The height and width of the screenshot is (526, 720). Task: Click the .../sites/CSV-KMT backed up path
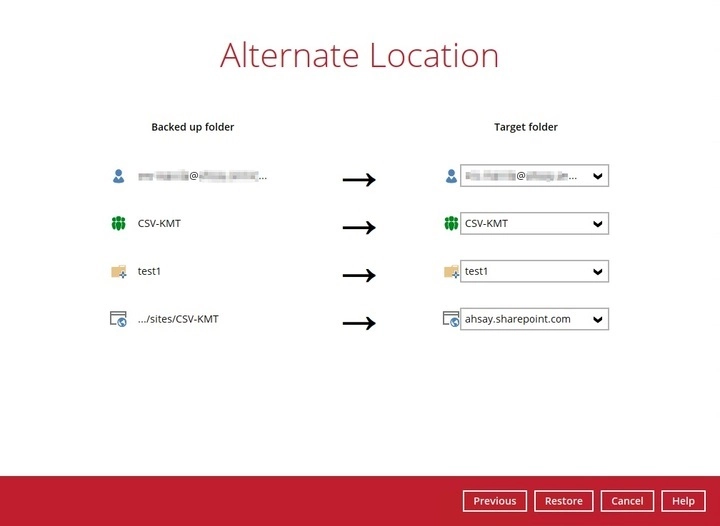178,319
